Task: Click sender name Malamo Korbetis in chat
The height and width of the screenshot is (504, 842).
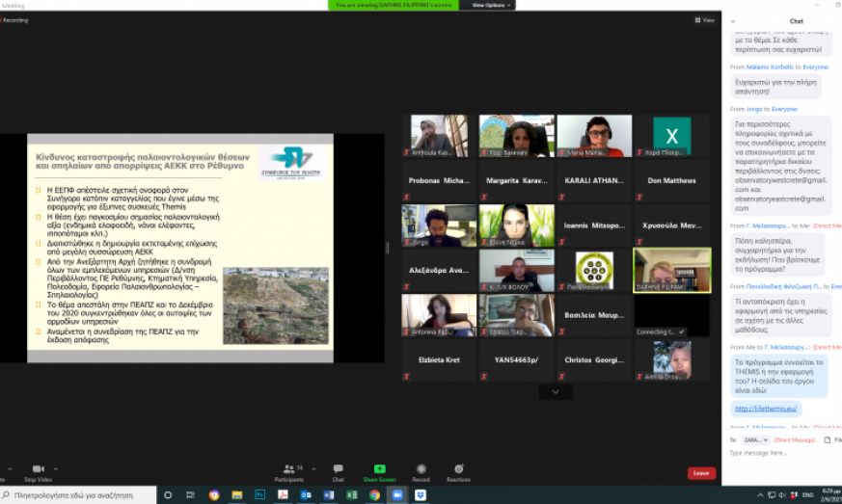Action: pyautogui.click(x=770, y=67)
